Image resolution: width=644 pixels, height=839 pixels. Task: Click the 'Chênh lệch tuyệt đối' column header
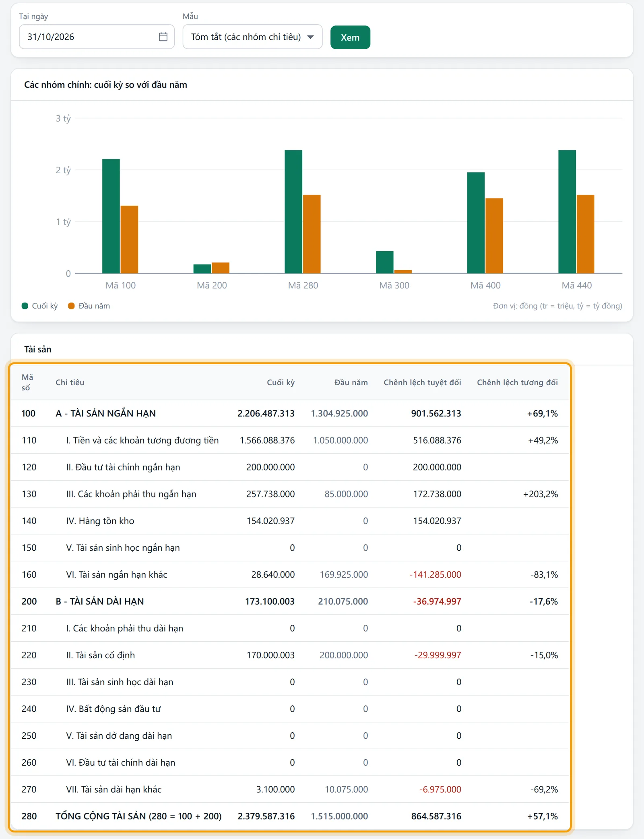(422, 382)
